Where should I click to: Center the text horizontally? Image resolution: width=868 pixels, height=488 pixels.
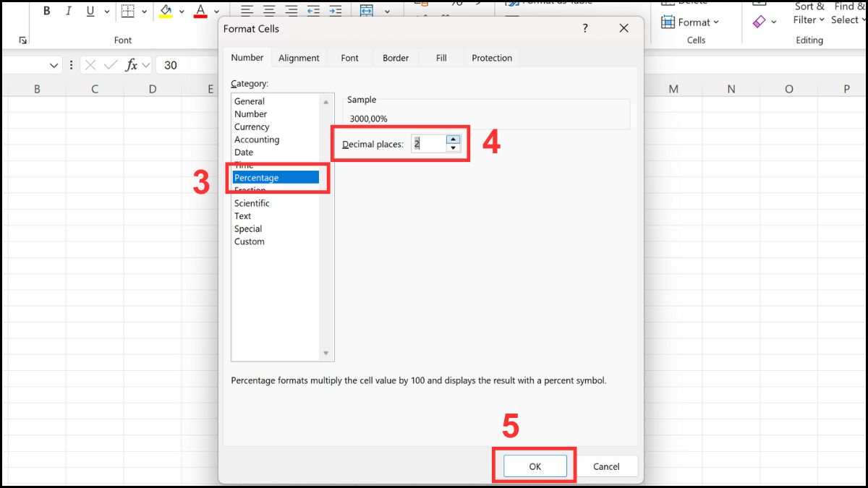click(268, 10)
